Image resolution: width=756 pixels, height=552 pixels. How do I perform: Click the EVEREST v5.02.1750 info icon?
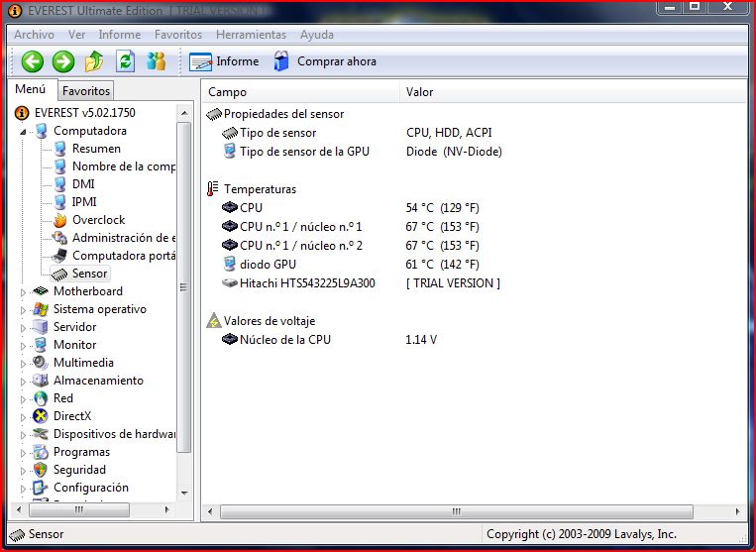[x=22, y=113]
